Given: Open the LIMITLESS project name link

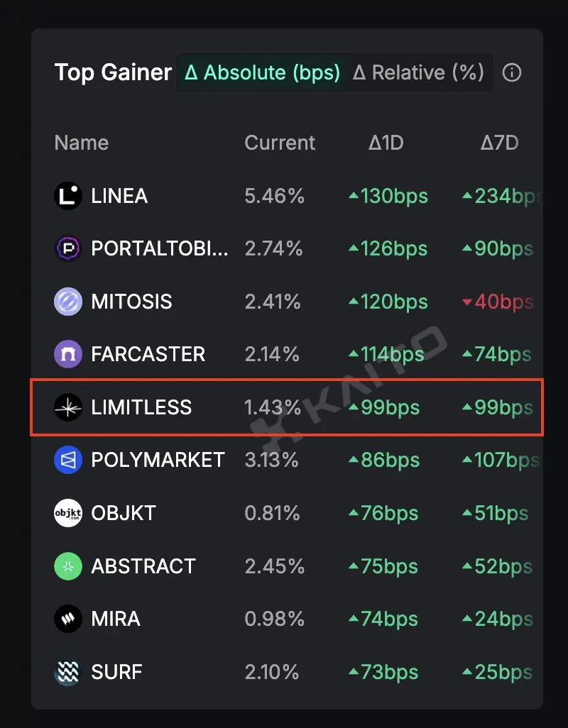Looking at the screenshot, I should [x=141, y=407].
